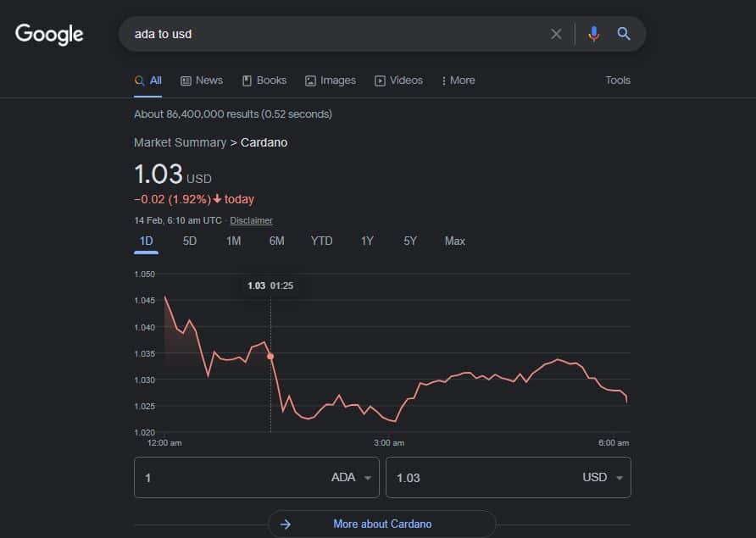Viewport: 756px width, 538px height.
Task: Click the blue magnifier search icon
Action: click(x=624, y=34)
